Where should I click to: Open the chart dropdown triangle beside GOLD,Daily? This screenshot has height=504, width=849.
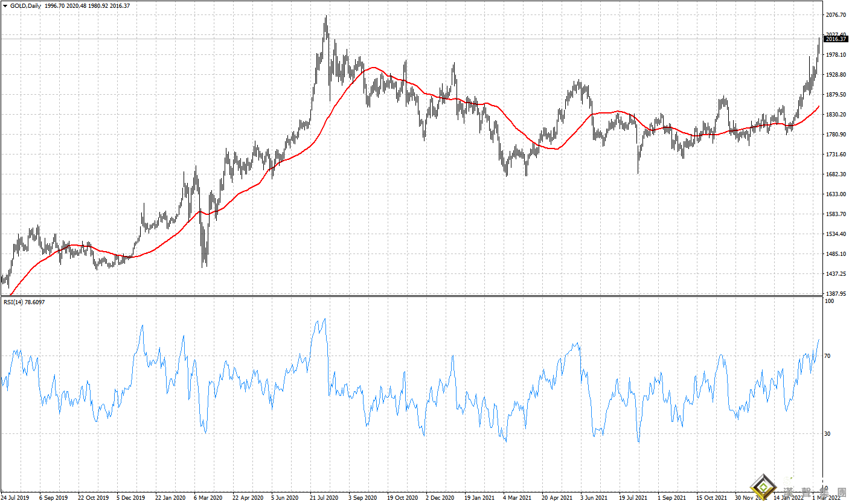(x=5, y=5)
